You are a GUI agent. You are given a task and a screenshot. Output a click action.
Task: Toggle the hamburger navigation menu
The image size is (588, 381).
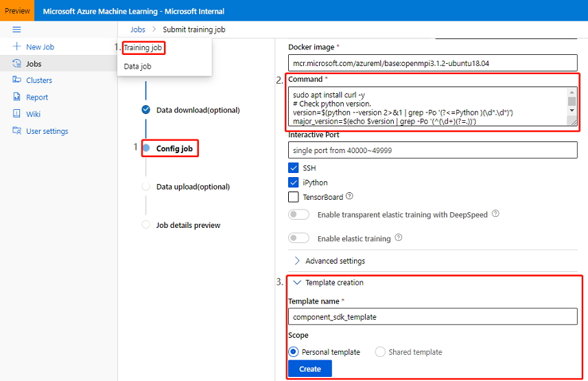tap(16, 30)
